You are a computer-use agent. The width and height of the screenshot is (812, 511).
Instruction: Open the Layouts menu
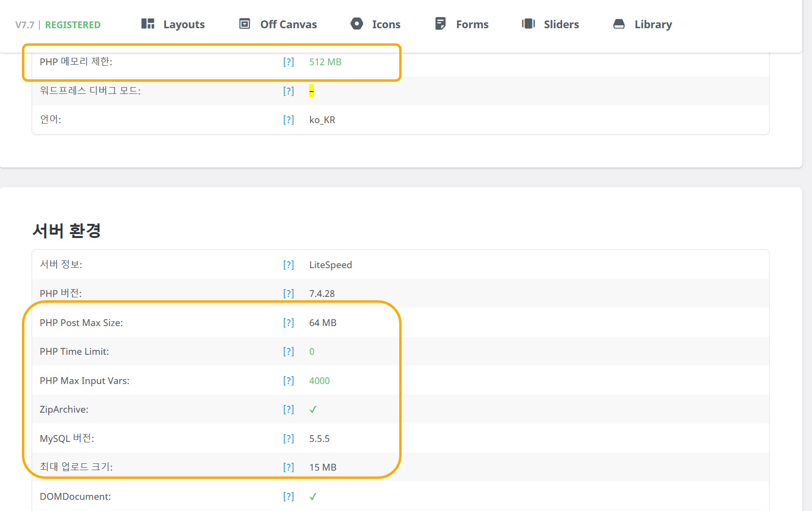click(173, 24)
